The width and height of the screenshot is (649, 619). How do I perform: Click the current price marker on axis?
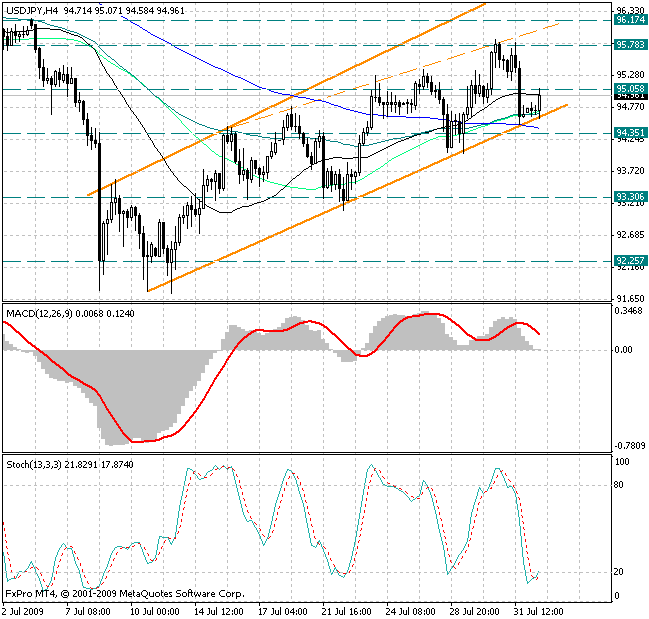click(630, 96)
